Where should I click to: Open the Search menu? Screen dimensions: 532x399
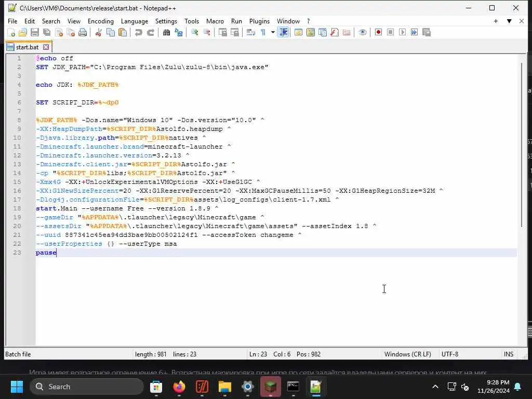pyautogui.click(x=51, y=21)
